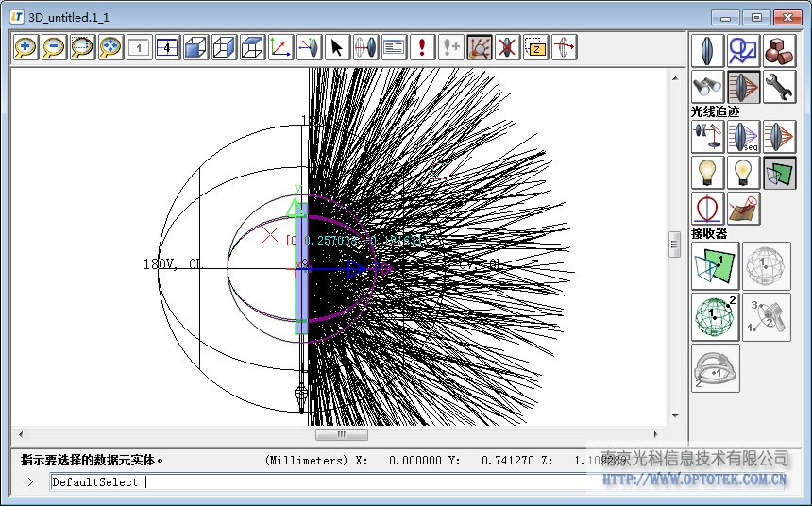Click the red intensity distribution curve icon
This screenshot has width=812, height=506.
(x=707, y=209)
